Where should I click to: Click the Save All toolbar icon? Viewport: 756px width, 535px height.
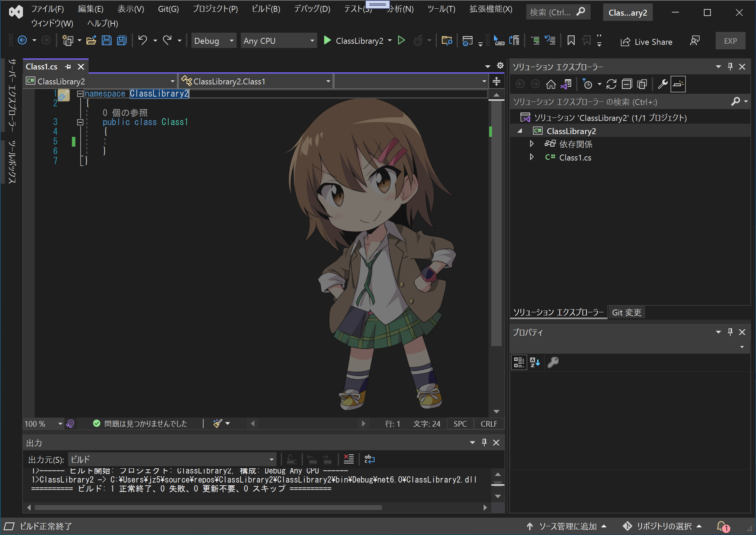coord(122,41)
